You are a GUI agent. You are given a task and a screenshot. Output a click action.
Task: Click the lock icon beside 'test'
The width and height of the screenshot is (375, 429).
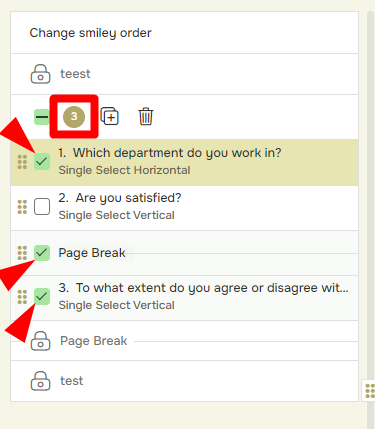point(40,381)
